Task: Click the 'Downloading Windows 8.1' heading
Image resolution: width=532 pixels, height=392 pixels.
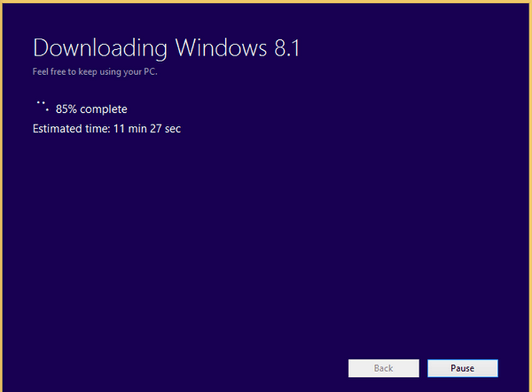Action: pyautogui.click(x=166, y=48)
